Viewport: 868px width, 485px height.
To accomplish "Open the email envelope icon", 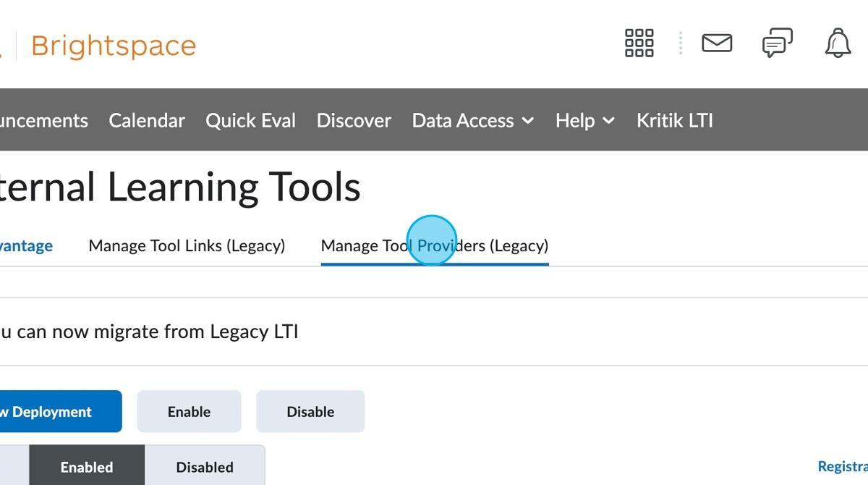I will (x=716, y=43).
